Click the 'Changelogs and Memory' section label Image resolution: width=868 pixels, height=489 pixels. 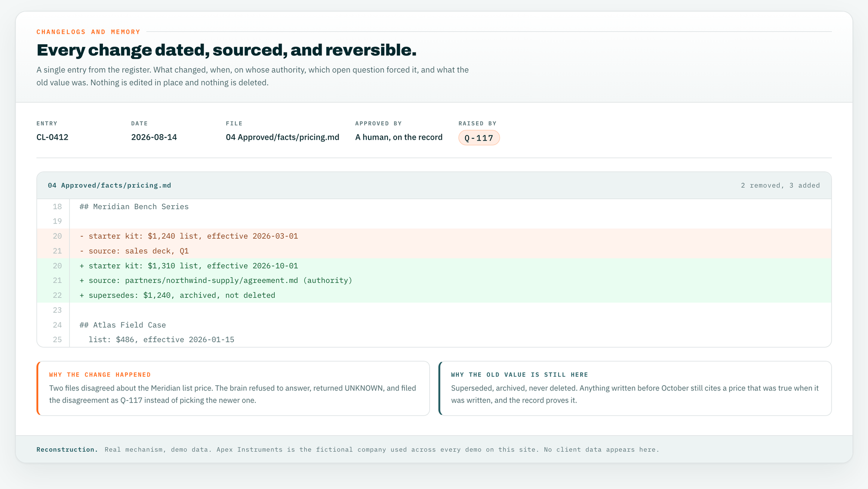(89, 32)
